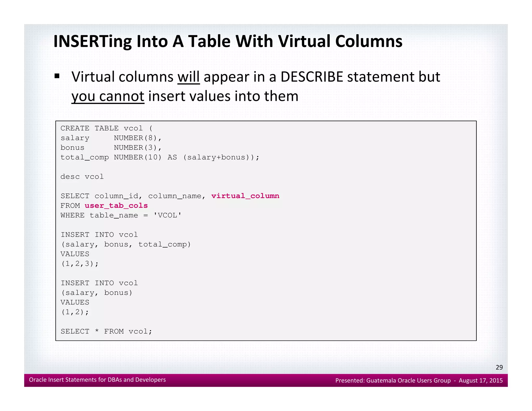Screen dimensions: 532x411
Task: Click the underlined phrase 'you cannot'
Action: click(x=108, y=96)
